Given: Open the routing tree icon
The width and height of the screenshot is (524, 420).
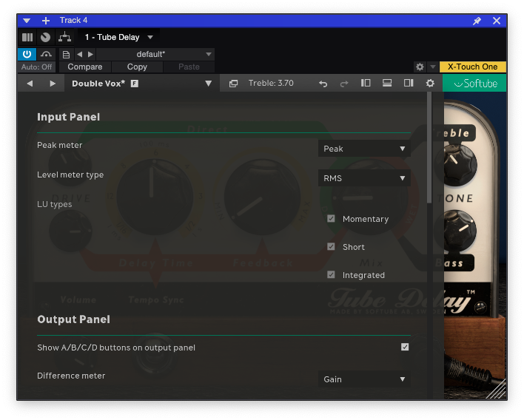Looking at the screenshot, I should coord(64,37).
